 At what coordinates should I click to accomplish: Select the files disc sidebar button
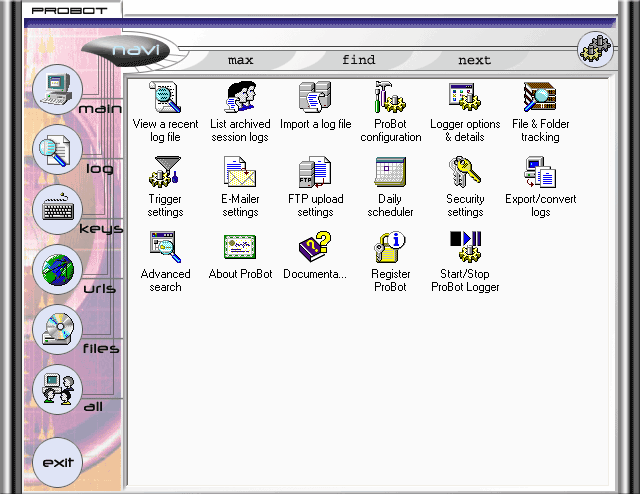(x=58, y=330)
